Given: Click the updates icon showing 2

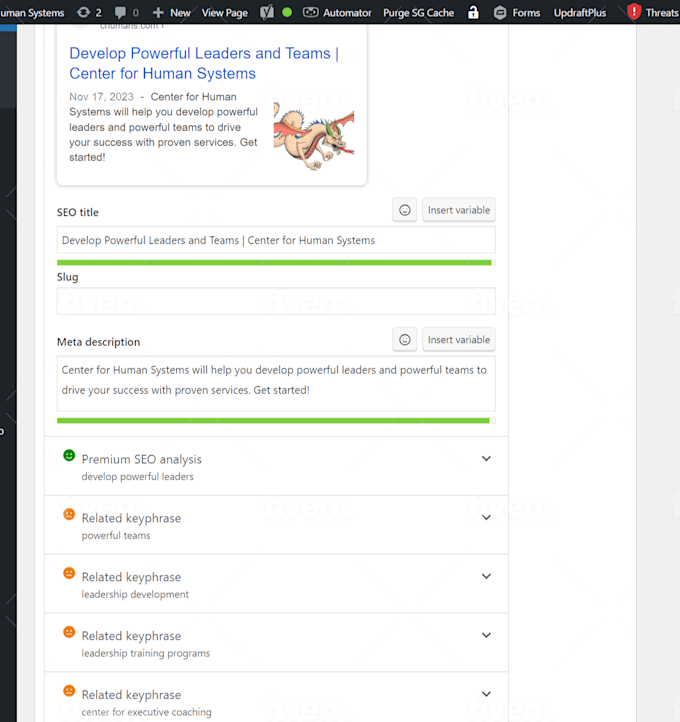Looking at the screenshot, I should pyautogui.click(x=84, y=12).
